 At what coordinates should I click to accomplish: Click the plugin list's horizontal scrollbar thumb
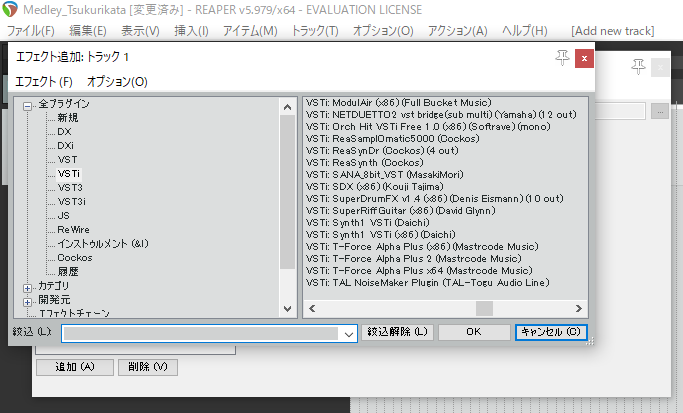(x=484, y=308)
